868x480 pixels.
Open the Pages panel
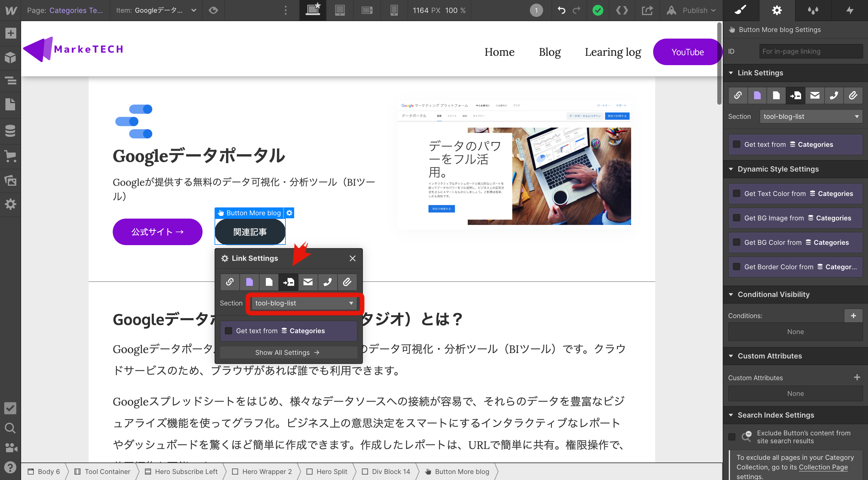coord(11,105)
